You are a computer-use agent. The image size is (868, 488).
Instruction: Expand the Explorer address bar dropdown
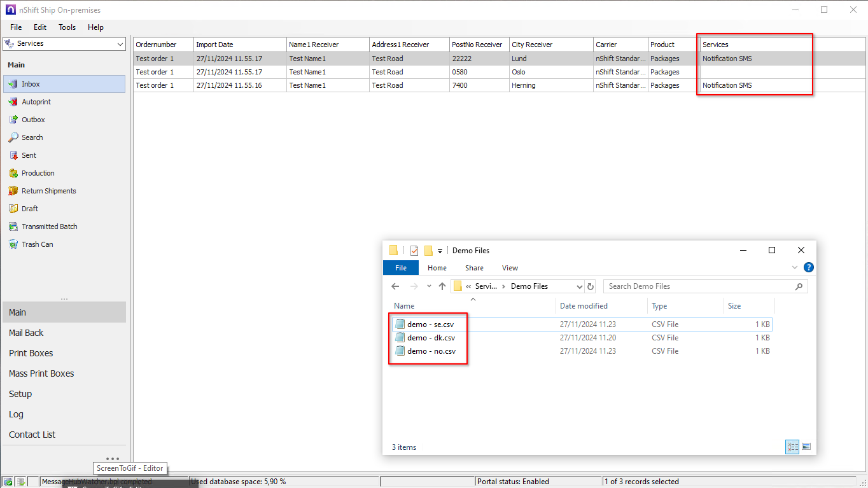578,287
